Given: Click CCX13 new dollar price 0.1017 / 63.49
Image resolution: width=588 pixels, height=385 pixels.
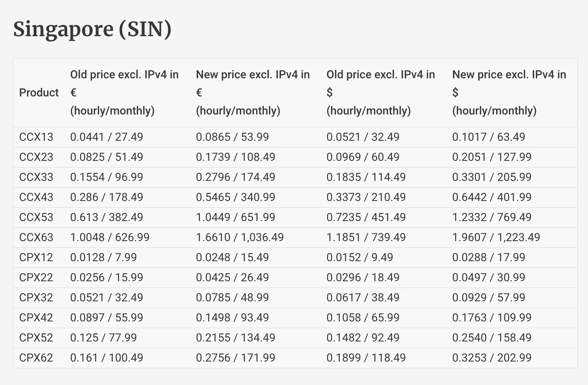Looking at the screenshot, I should coord(489,137).
